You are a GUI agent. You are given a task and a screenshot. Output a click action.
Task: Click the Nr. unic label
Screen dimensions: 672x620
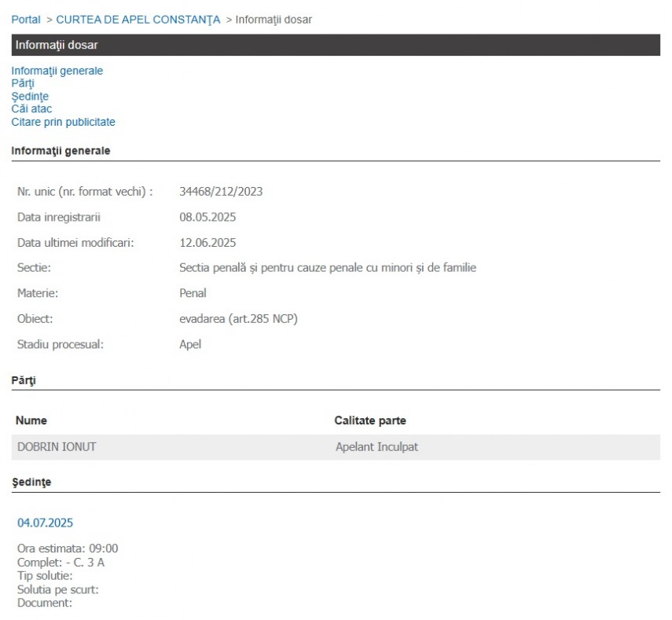coord(85,192)
